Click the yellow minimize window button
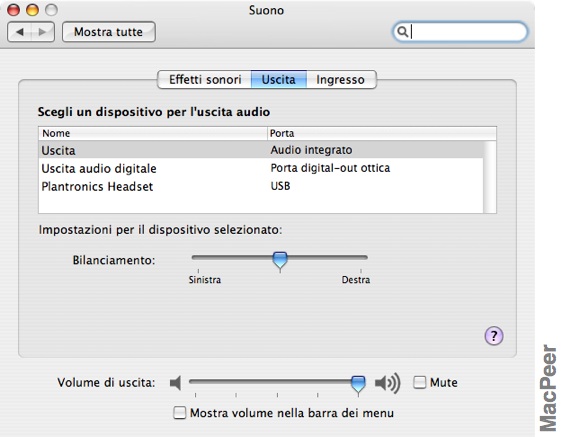The width and height of the screenshot is (561, 437). [x=32, y=10]
